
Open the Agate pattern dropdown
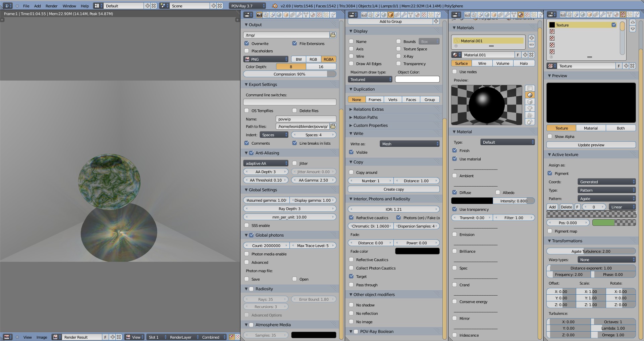click(606, 198)
